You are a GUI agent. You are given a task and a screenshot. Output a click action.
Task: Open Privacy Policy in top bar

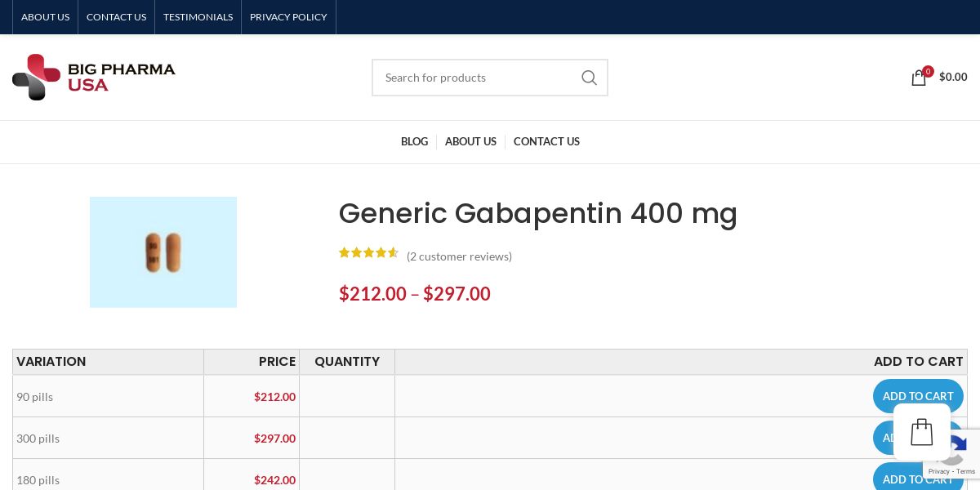point(288,17)
